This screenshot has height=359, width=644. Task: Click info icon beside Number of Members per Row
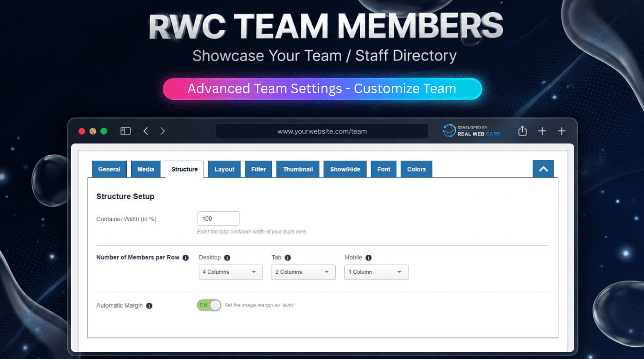click(x=185, y=258)
